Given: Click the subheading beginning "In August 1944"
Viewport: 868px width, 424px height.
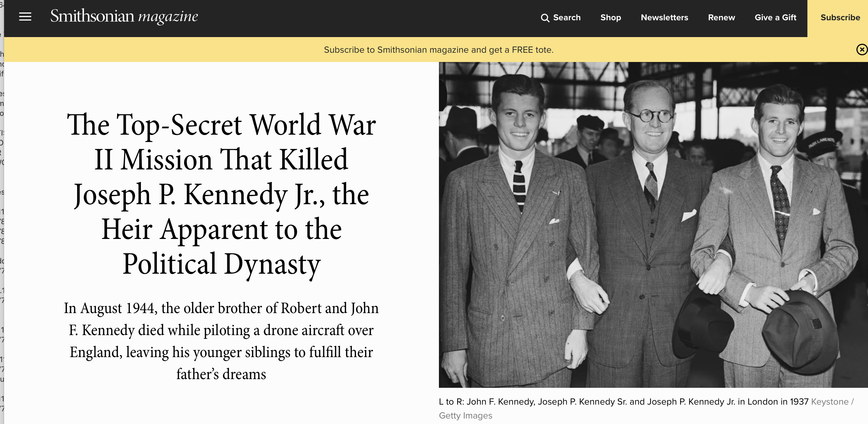Looking at the screenshot, I should coord(221,341).
